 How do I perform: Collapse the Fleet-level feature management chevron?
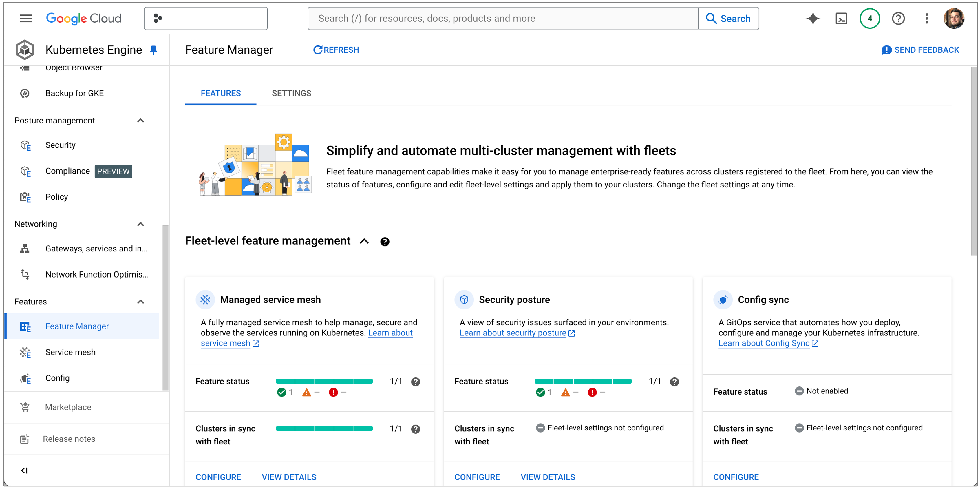coord(364,241)
